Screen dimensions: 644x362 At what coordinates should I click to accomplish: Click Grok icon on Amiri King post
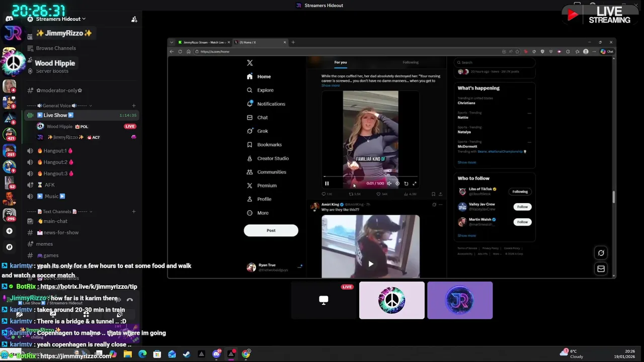(434, 205)
